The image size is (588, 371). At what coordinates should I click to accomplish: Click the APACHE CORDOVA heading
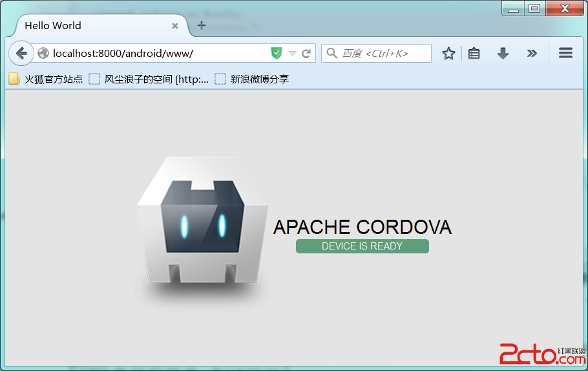pos(362,227)
